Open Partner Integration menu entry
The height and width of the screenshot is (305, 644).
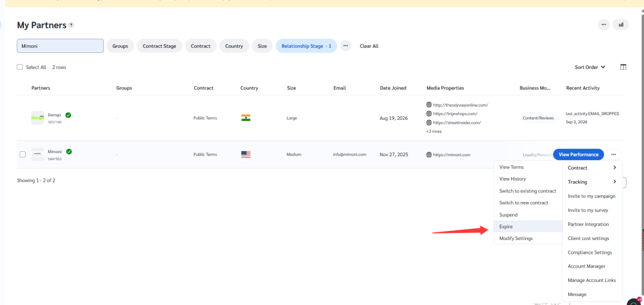592,224
